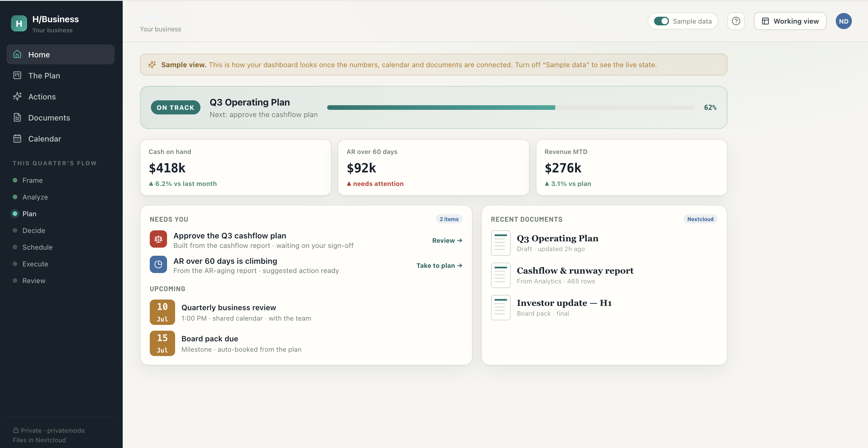Click the Investor update document thumbnail
Screen dimensions: 868x448
tap(501, 308)
